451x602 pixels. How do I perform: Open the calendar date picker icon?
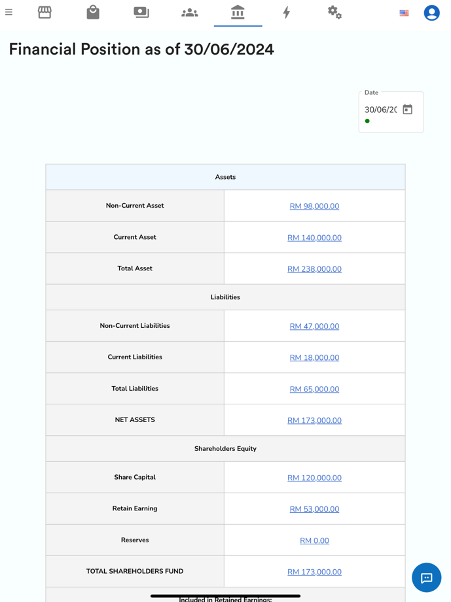click(x=407, y=109)
